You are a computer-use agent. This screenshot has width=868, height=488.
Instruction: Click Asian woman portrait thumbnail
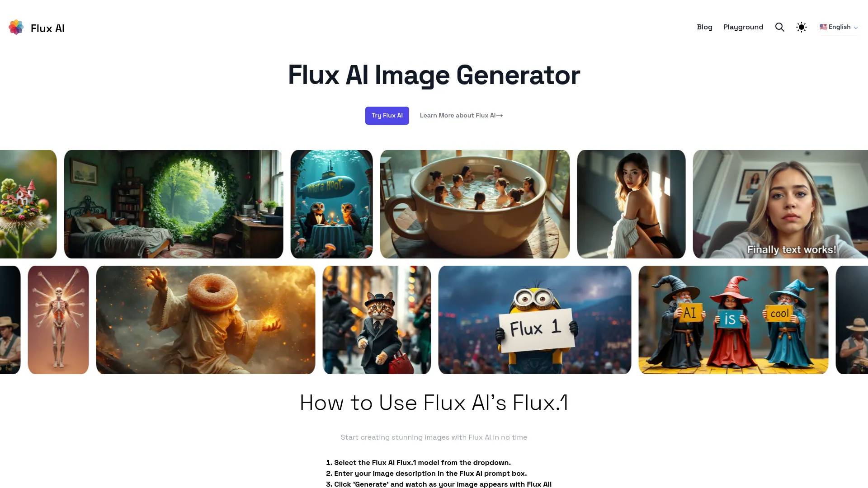tap(631, 204)
